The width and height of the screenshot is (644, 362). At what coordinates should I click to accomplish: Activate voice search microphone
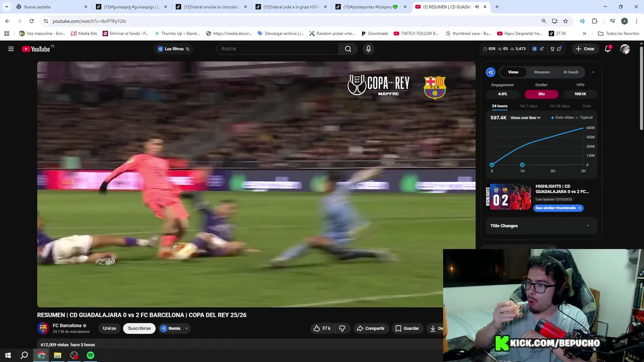point(368,49)
